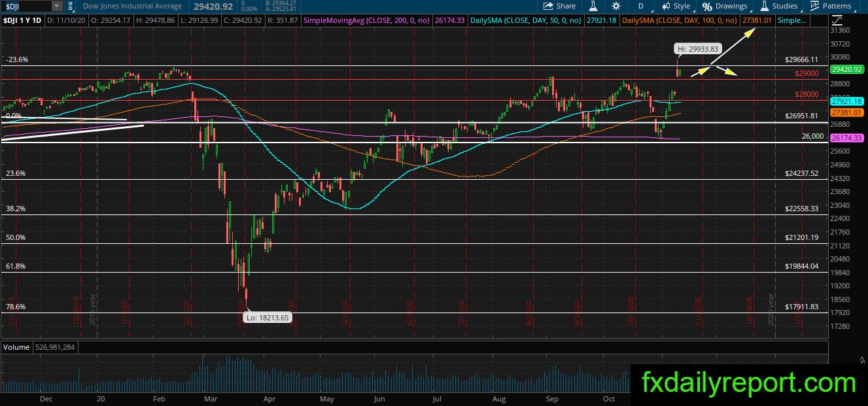Image resolution: width=868 pixels, height=406 pixels.
Task: Select the $DJI 1 Y 1D chart label
Action: (22, 21)
